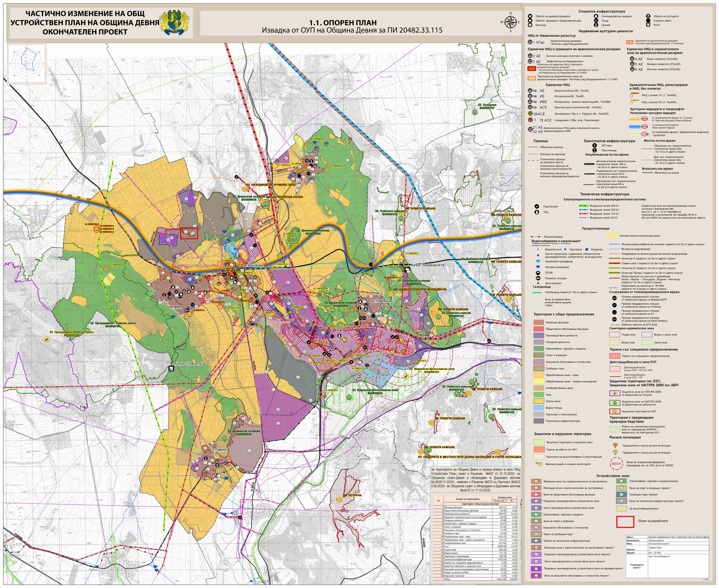Click the compass rose in the header

tap(510, 22)
